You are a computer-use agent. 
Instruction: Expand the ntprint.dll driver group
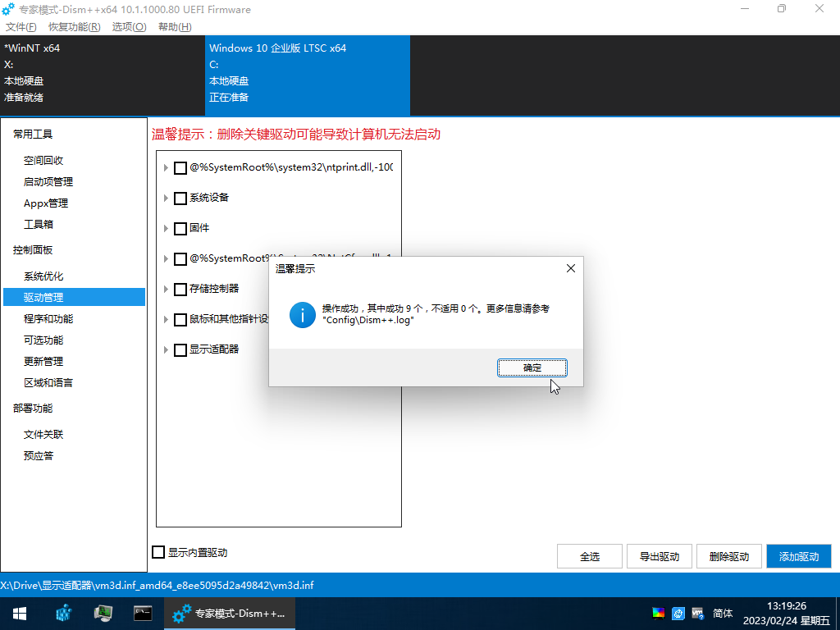click(x=167, y=168)
